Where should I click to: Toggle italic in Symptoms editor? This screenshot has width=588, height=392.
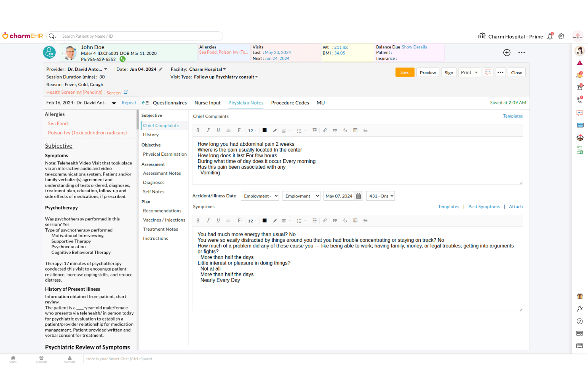point(208,220)
